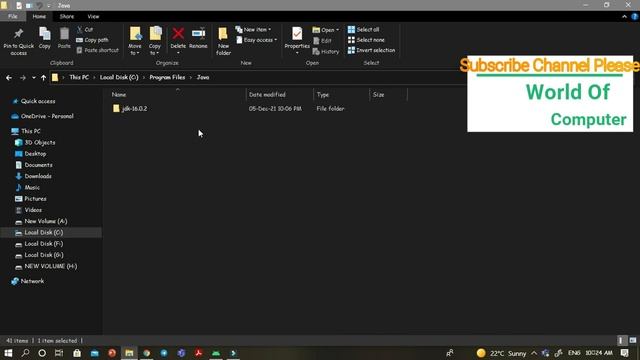This screenshot has width=640, height=360.
Task: Open Downloads in sidebar
Action: coord(33,176)
